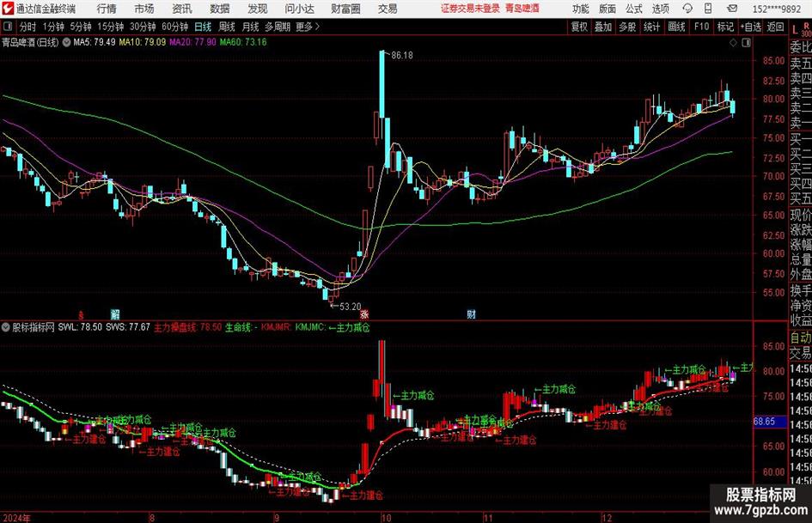The height and width of the screenshot is (523, 812).
Task: Click the MA5: 79.49 label
Action: tap(95, 42)
